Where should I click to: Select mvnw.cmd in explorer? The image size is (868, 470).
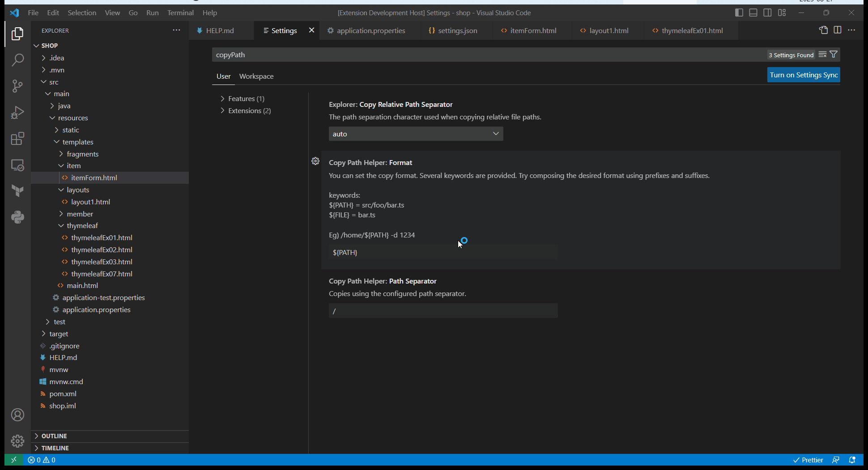click(x=110, y=381)
